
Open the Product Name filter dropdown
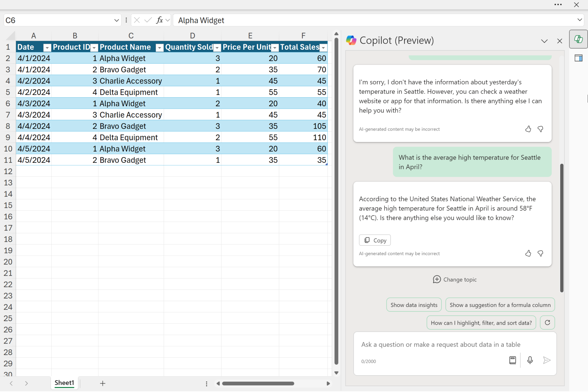point(159,48)
